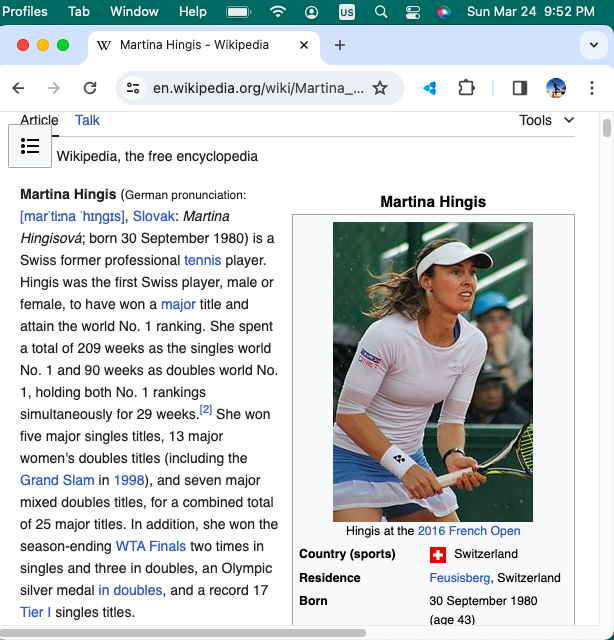Close the Martina Hingis Wikipedia tab

[303, 45]
